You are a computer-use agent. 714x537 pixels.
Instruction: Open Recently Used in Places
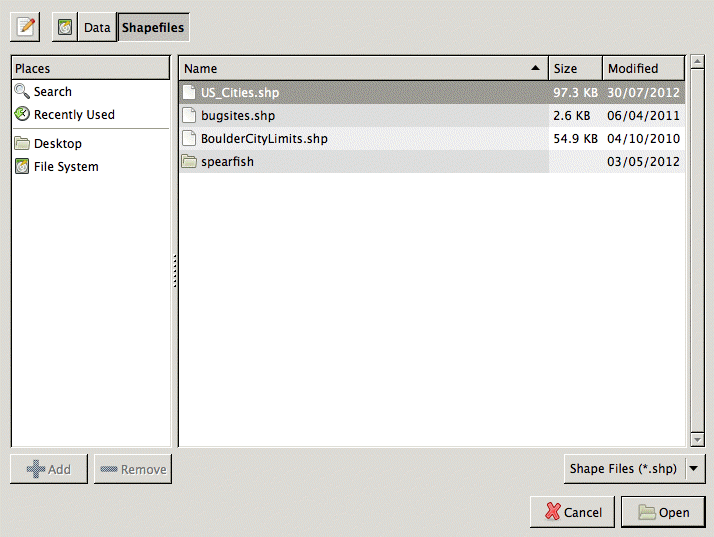pyautogui.click(x=74, y=115)
